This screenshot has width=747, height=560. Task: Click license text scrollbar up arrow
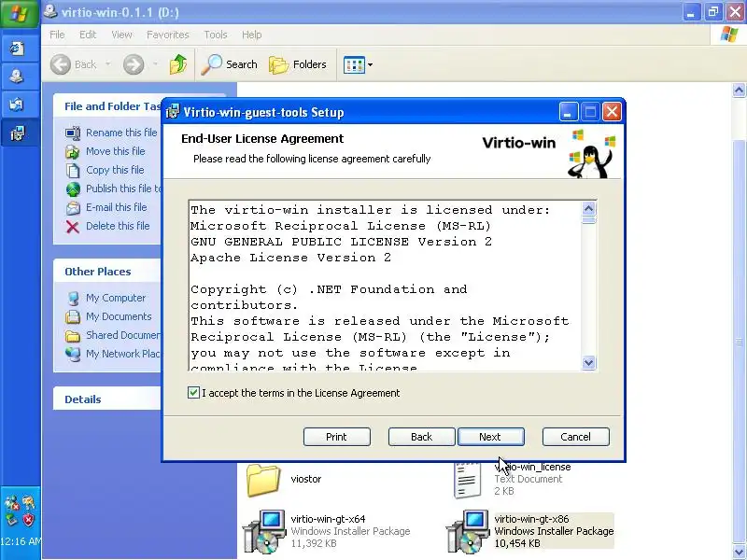click(589, 208)
